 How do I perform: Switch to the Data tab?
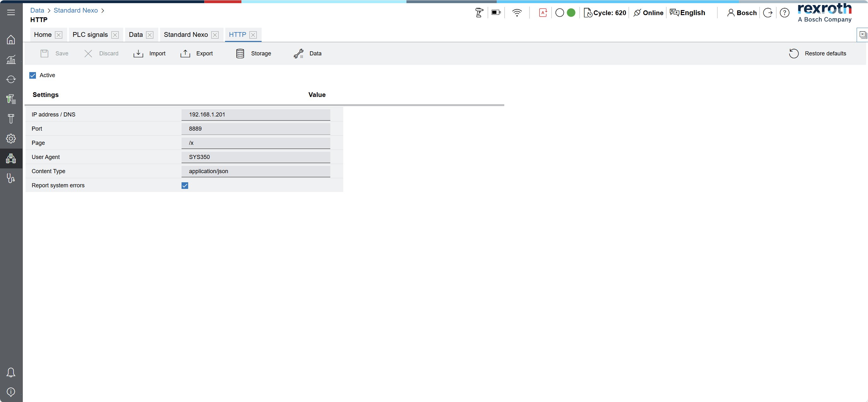point(136,35)
